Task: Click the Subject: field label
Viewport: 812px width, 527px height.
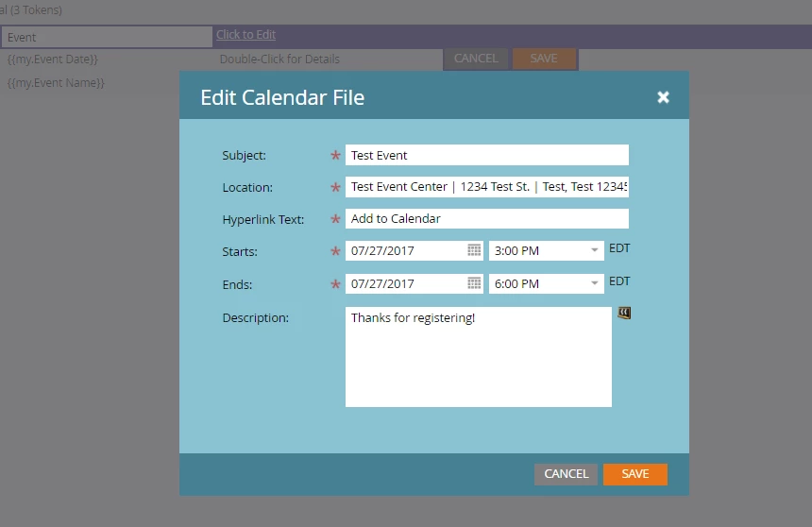Action: click(x=244, y=156)
